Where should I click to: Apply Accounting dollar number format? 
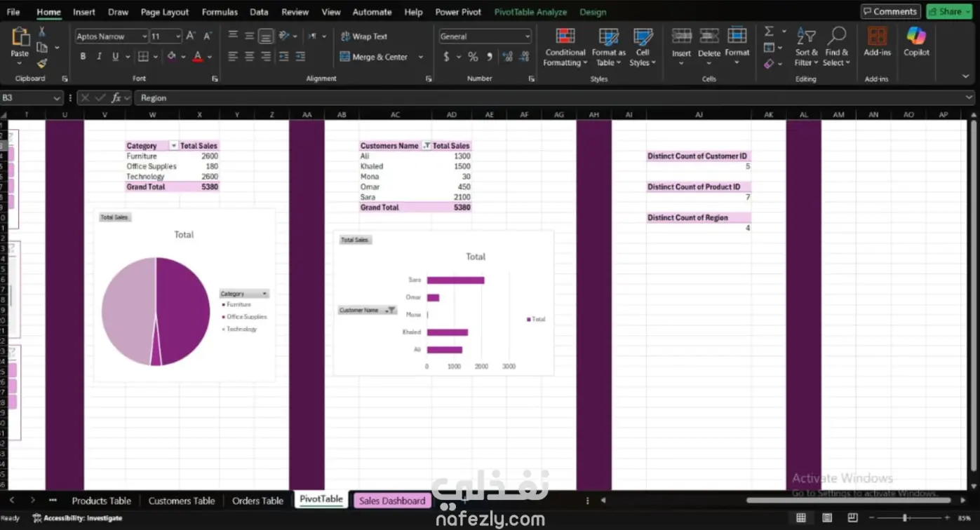point(446,57)
